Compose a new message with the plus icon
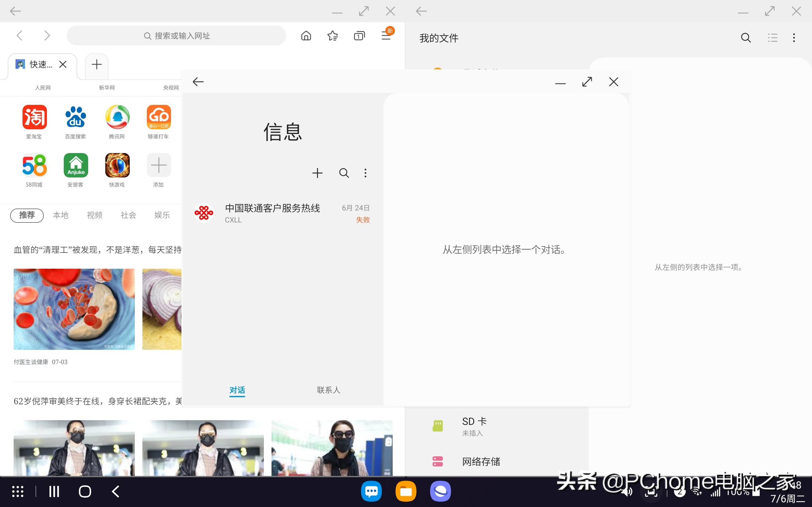 pos(317,173)
